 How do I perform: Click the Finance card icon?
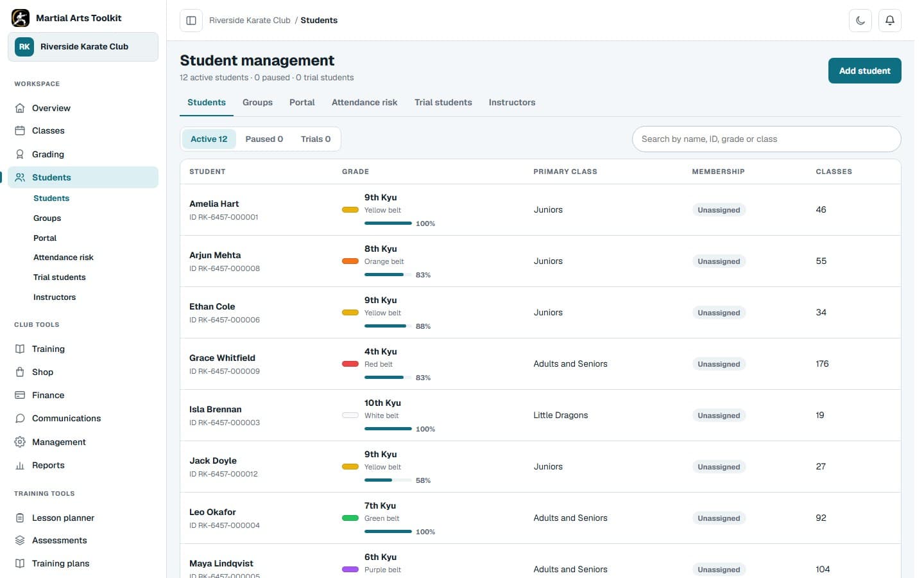[20, 395]
